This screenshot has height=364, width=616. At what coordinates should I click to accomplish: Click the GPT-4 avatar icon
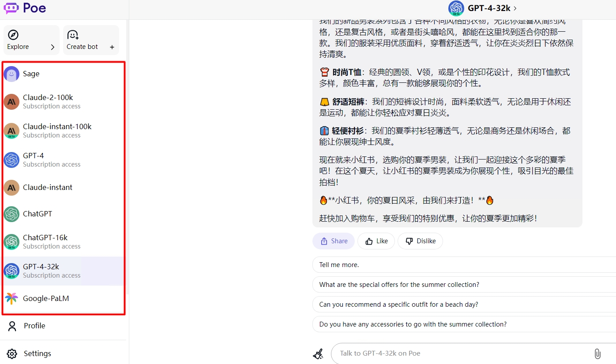click(x=11, y=160)
